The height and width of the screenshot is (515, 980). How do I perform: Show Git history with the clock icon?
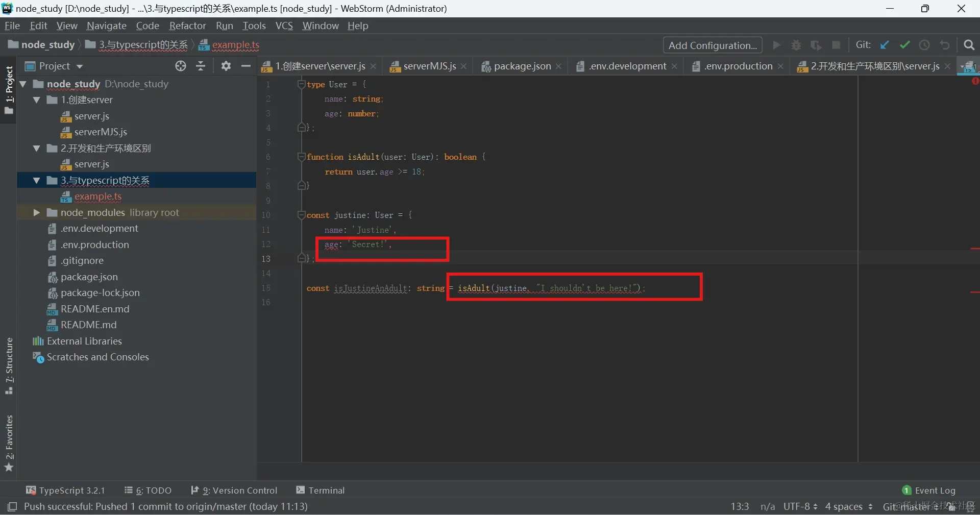[x=924, y=45]
